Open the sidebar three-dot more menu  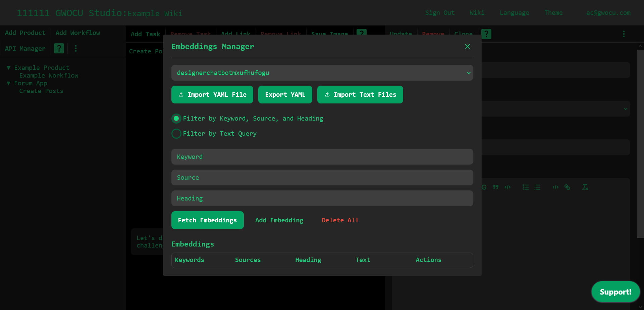76,48
